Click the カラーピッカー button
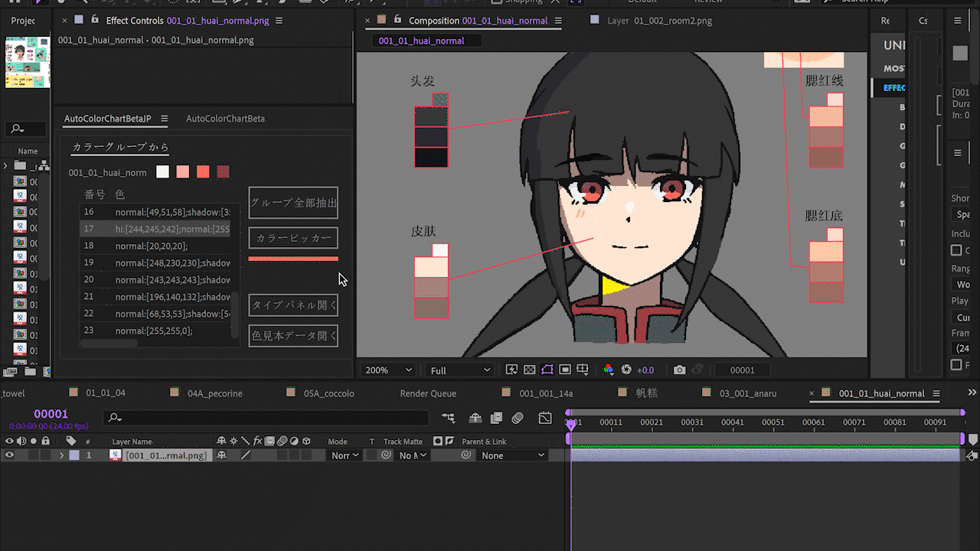 [x=293, y=238]
